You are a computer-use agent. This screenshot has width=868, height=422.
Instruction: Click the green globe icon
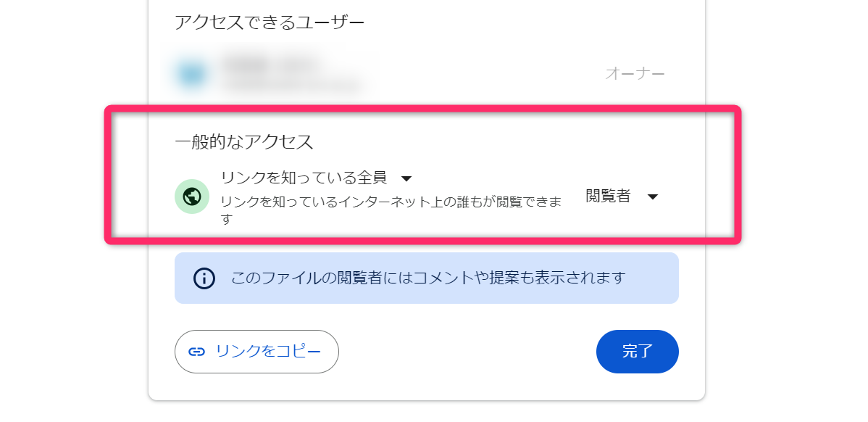click(x=192, y=196)
